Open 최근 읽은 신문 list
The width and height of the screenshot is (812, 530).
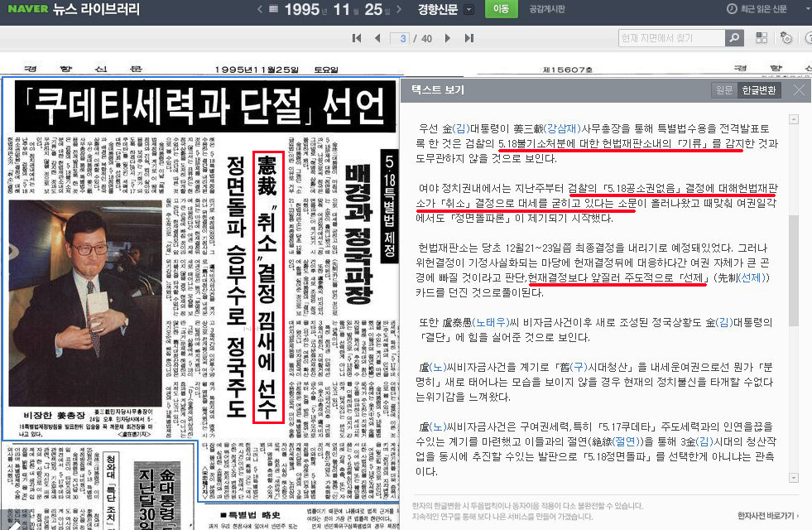tap(757, 9)
